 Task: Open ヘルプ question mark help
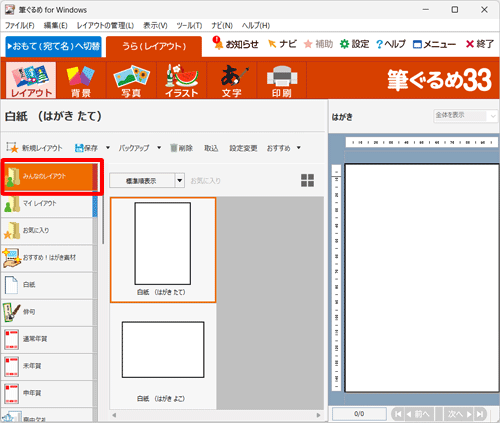point(391,44)
